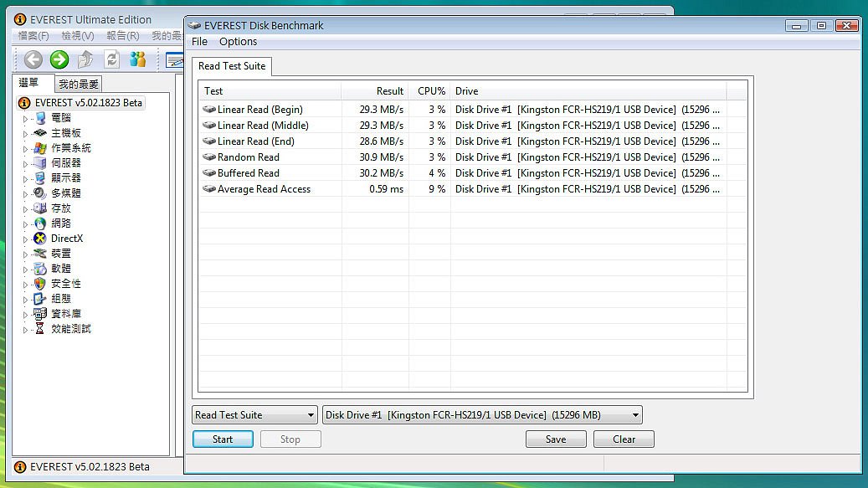This screenshot has height=488, width=868.
Task: Click the Clear button
Action: click(624, 439)
